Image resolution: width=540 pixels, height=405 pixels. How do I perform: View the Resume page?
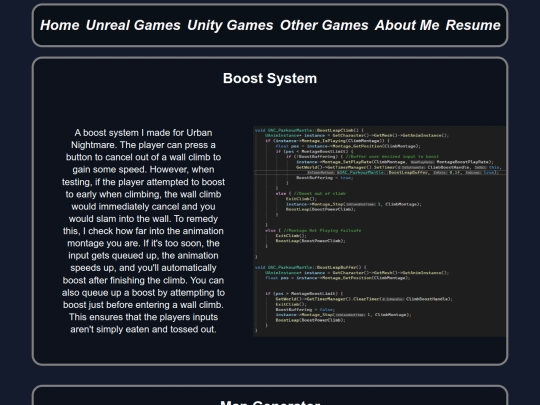point(473,25)
